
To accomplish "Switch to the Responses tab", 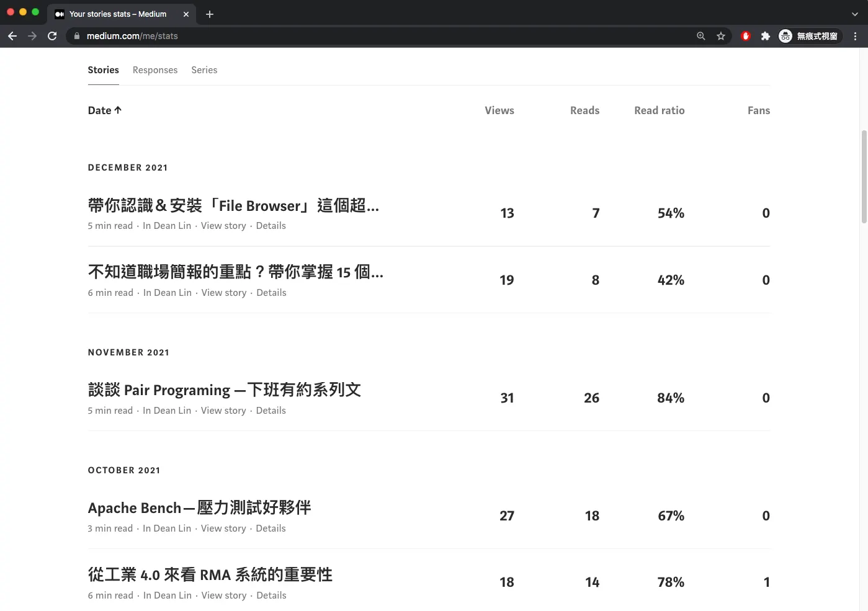I will 155,70.
